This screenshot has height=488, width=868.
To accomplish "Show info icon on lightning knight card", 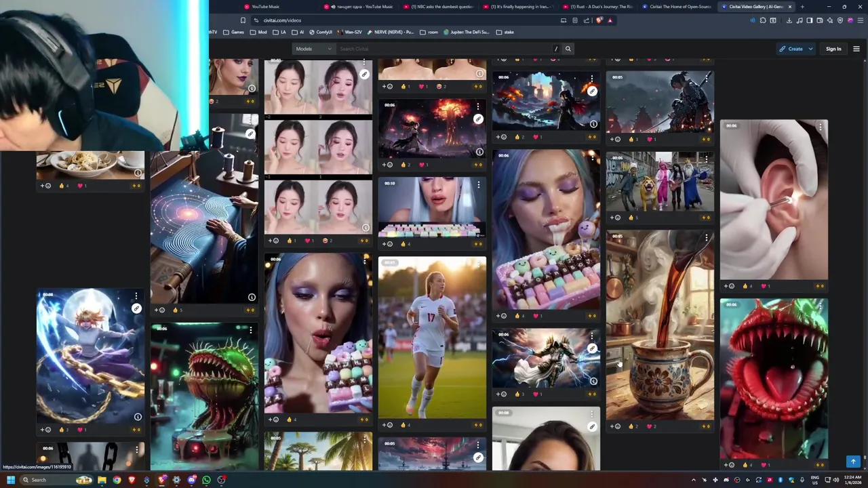I will 593,381.
